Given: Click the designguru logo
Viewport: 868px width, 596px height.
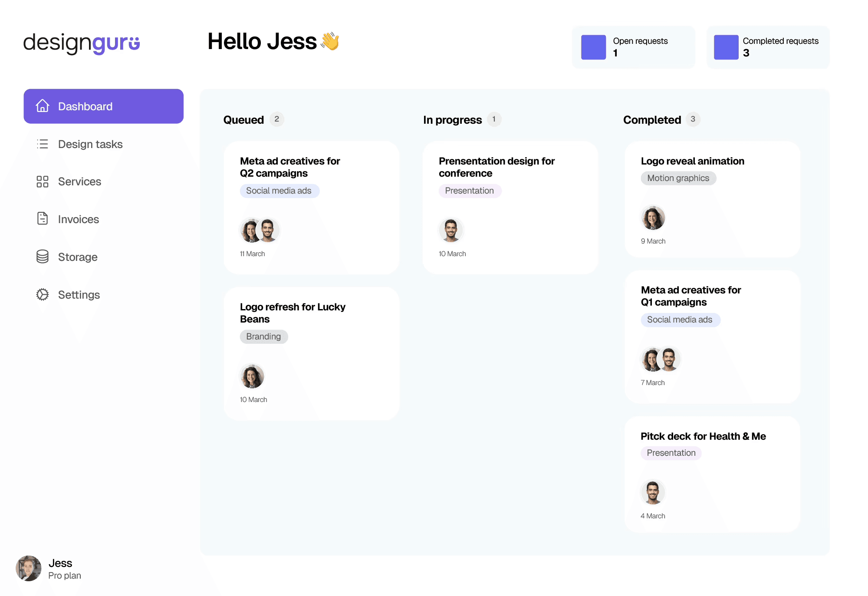Looking at the screenshot, I should [82, 43].
